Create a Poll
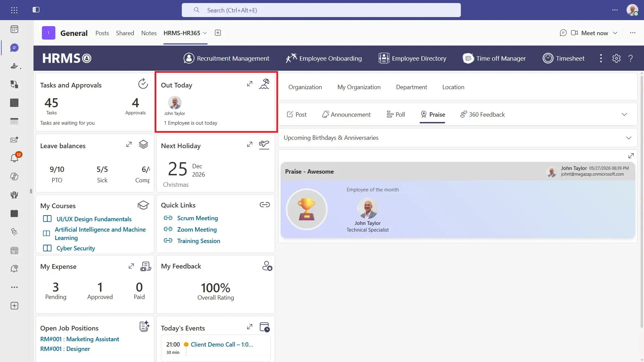 [x=395, y=114]
